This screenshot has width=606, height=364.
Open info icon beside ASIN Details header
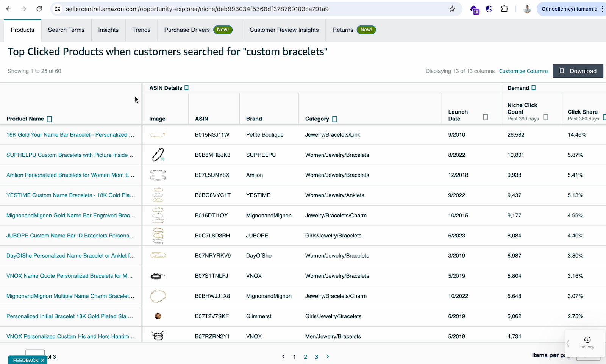pyautogui.click(x=186, y=88)
